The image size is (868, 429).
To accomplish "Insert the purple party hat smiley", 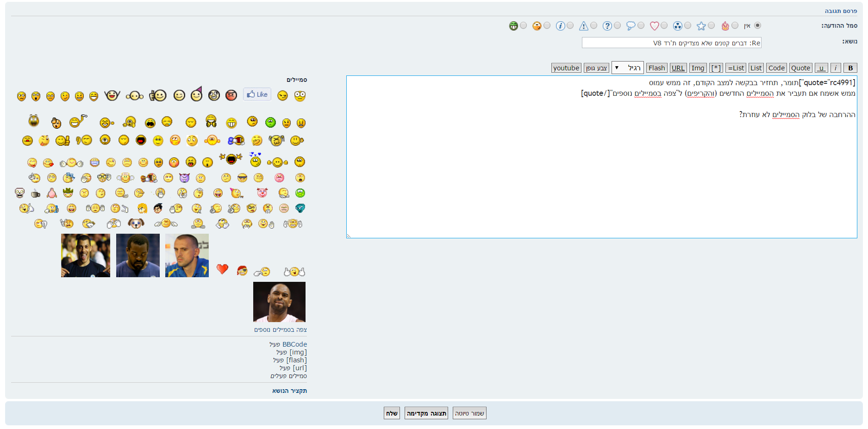I will [x=197, y=94].
